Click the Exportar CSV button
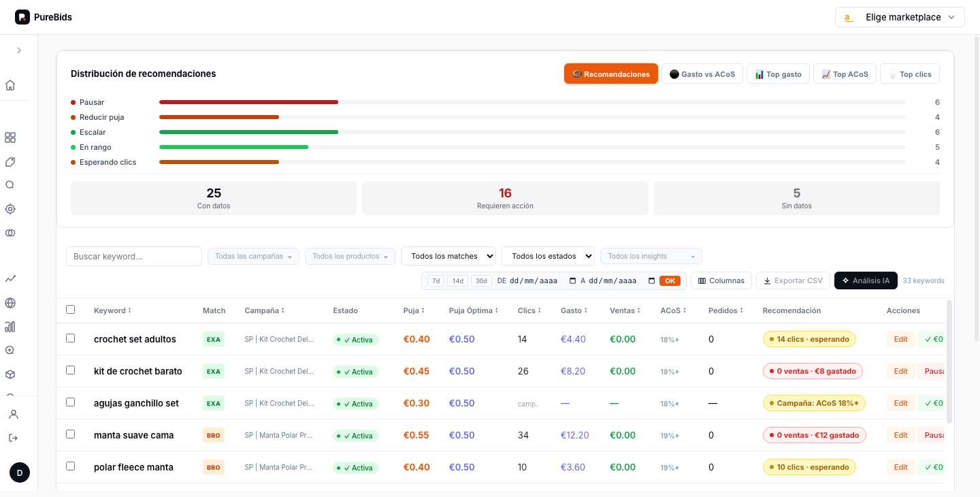Viewport: 980px width, 497px height. pos(793,280)
